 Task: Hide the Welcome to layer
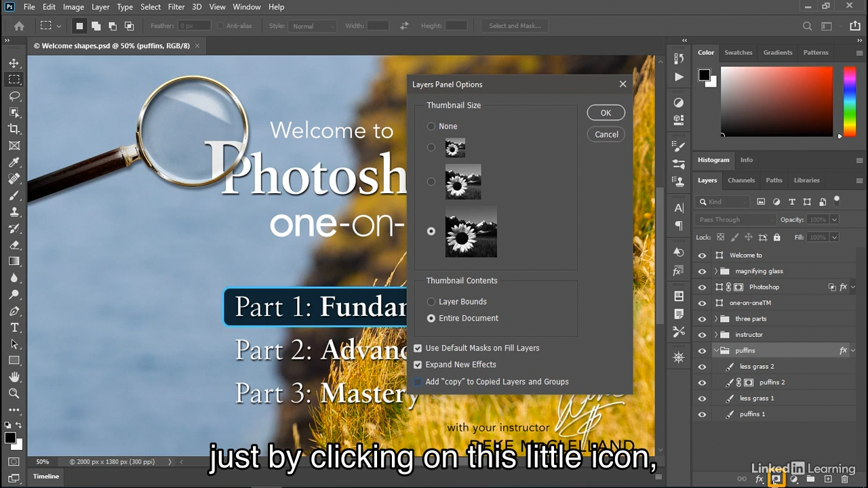(x=702, y=256)
